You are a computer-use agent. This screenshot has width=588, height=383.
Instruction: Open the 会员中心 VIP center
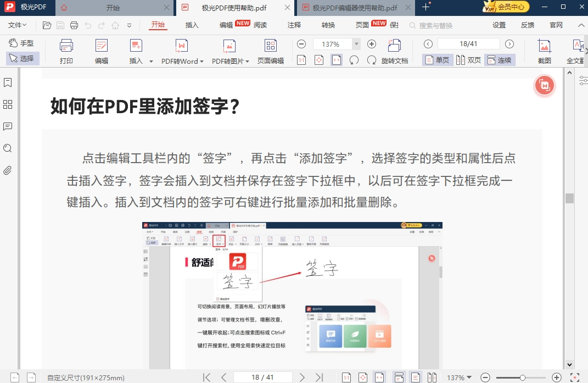point(506,7)
